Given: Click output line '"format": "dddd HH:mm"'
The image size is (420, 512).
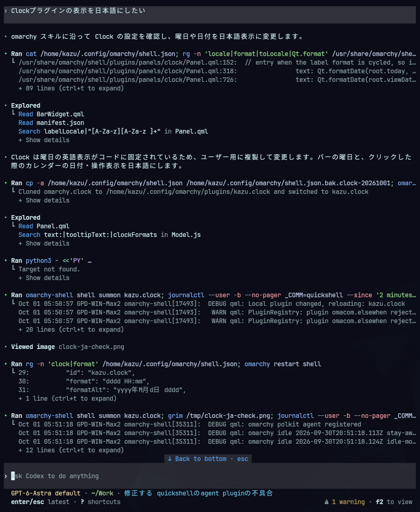Looking at the screenshot, I should (107, 381).
